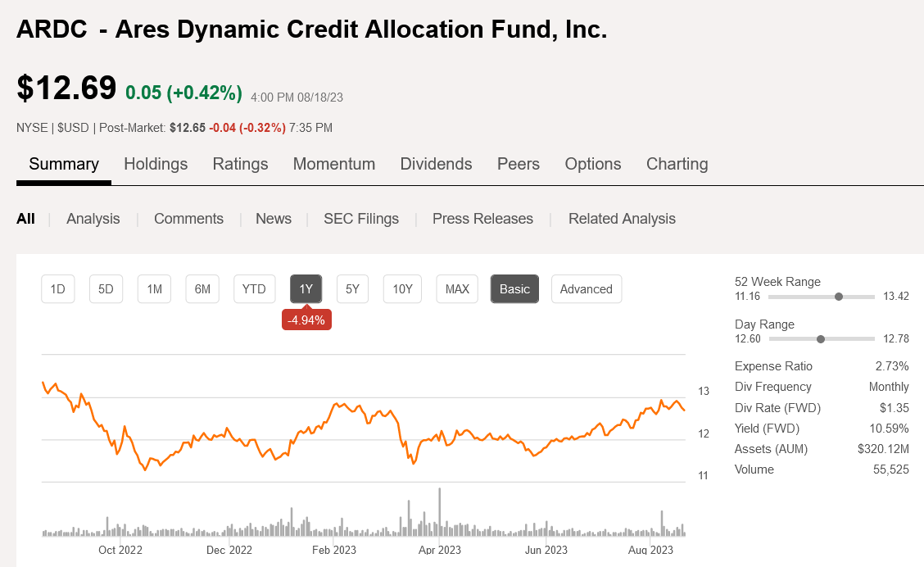The width and height of the screenshot is (924, 567).
Task: Switch chart to YTD range
Action: coord(254,288)
